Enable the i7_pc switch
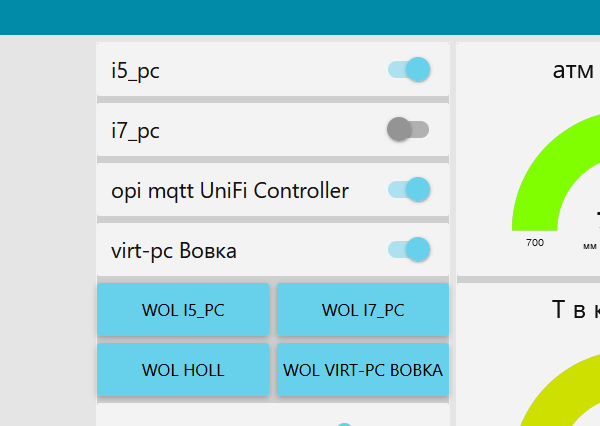 (x=408, y=129)
